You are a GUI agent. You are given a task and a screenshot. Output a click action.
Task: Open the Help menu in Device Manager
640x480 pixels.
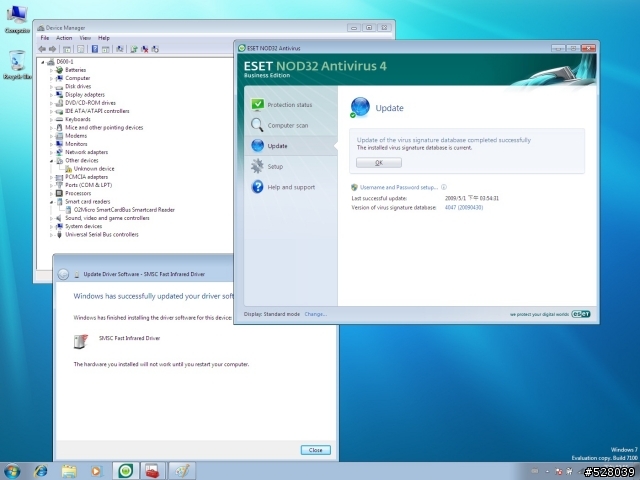(x=104, y=38)
